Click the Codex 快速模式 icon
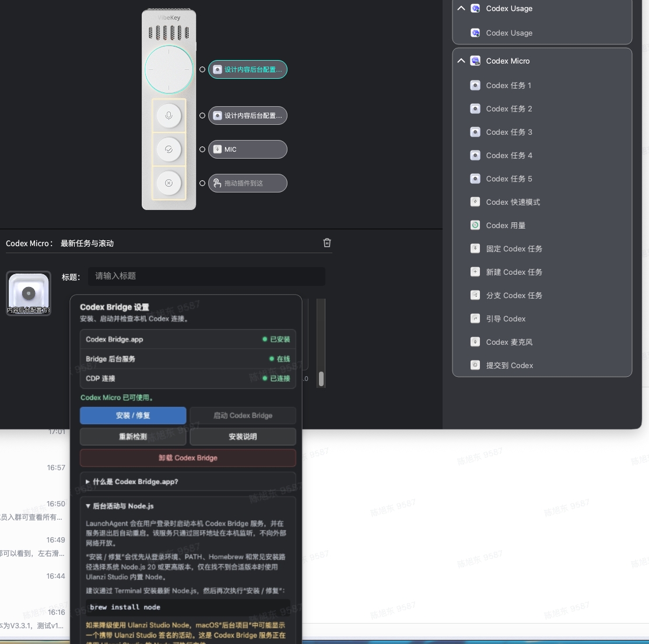Image resolution: width=649 pixels, height=644 pixels. pos(475,202)
